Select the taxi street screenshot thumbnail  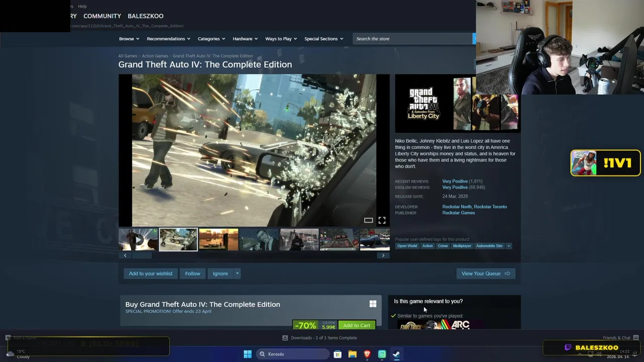[x=339, y=239]
